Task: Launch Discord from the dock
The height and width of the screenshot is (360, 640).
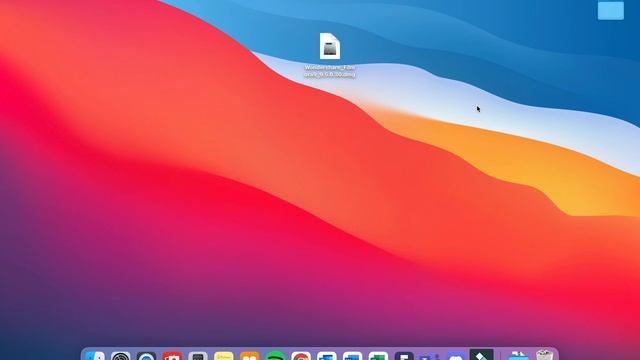Action: (x=456, y=356)
